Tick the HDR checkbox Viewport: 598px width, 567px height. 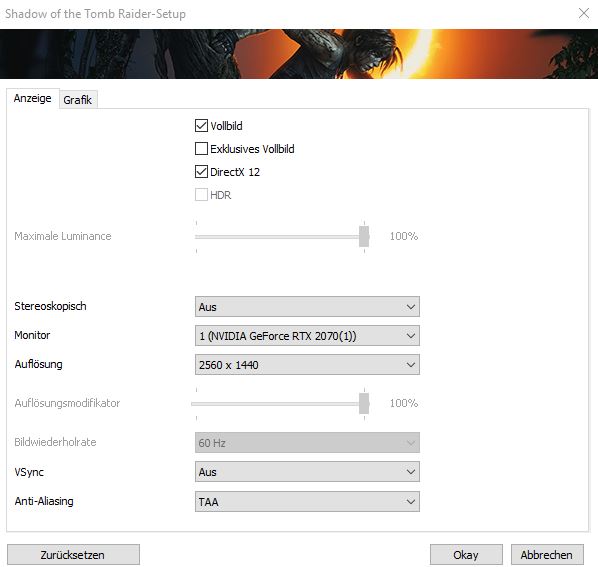pos(201,195)
